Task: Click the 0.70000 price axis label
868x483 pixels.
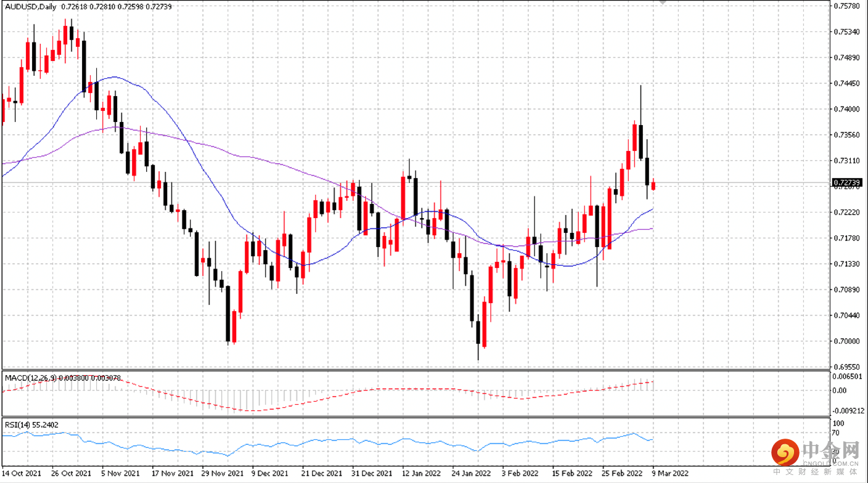Action: click(x=847, y=341)
